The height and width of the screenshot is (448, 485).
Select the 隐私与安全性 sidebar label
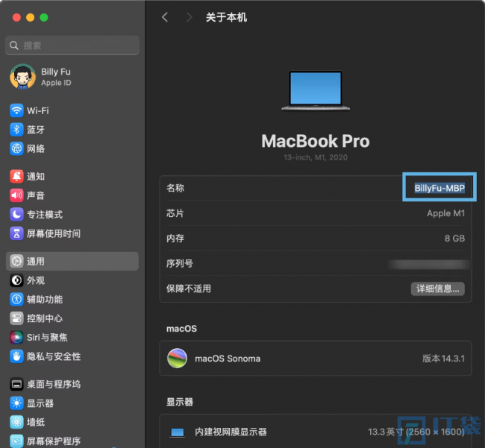click(x=54, y=356)
